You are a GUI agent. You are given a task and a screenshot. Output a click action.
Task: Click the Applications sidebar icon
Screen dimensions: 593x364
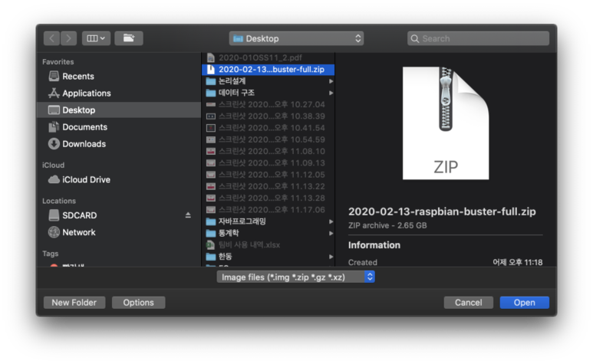click(54, 93)
